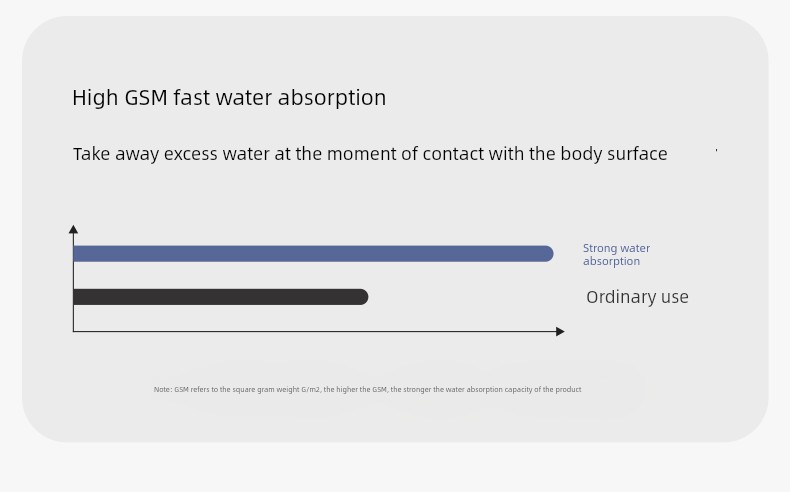This screenshot has height=492, width=790.
Task: Click the word 'GSM' in the heading
Action: tap(146, 97)
